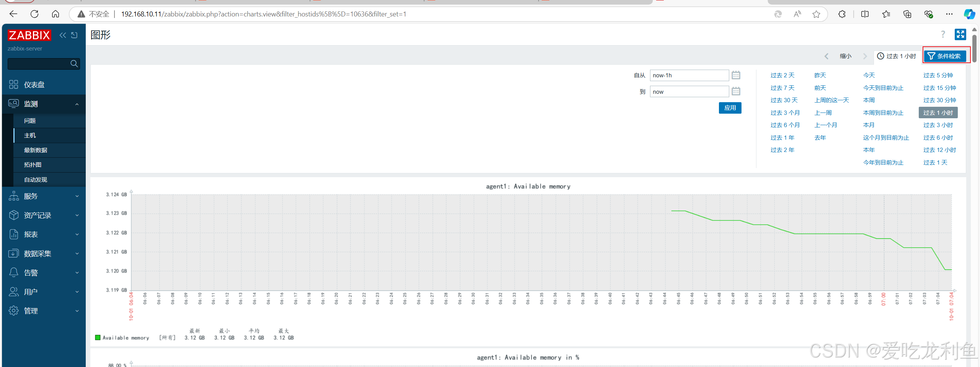Toggle split screen browser icon
This screenshot has width=980, height=367.
click(865, 14)
